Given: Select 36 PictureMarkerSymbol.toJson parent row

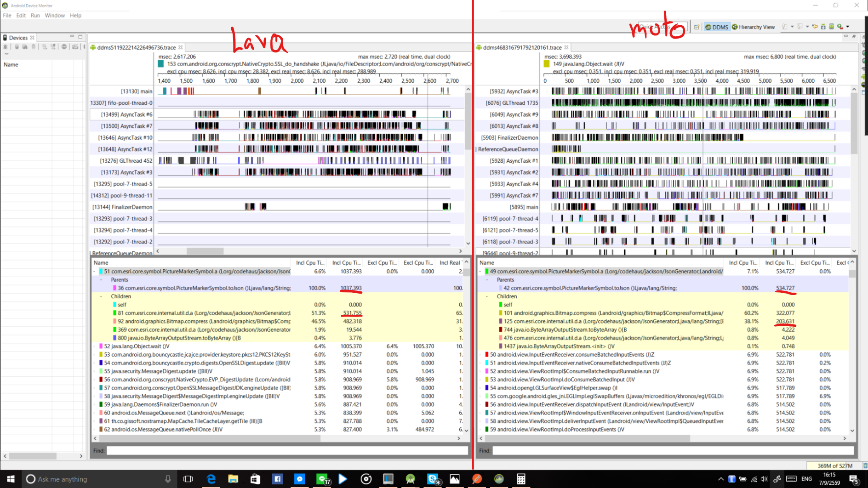Looking at the screenshot, I should coord(278,288).
